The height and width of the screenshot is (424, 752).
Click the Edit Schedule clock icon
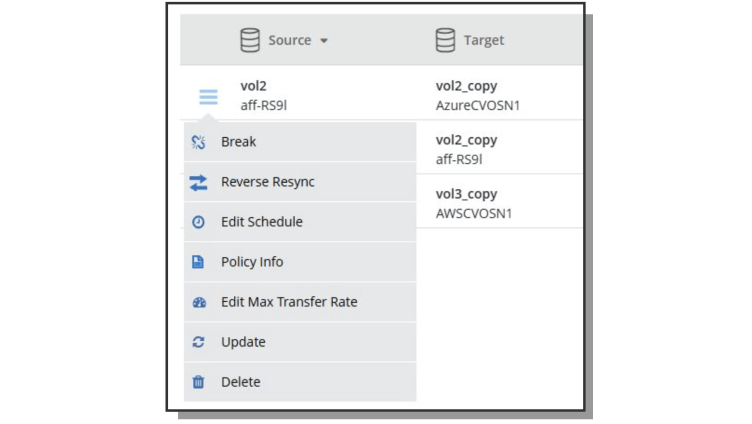coord(198,222)
